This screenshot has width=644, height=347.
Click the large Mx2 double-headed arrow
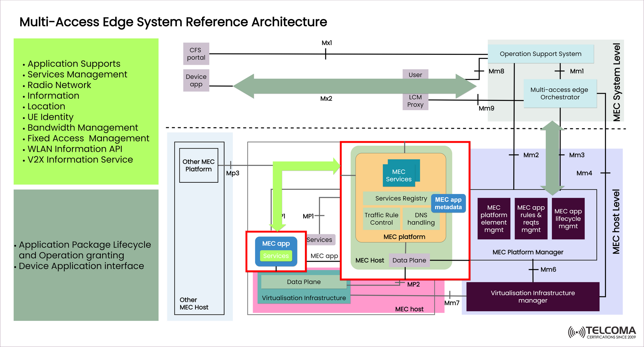coord(354,86)
